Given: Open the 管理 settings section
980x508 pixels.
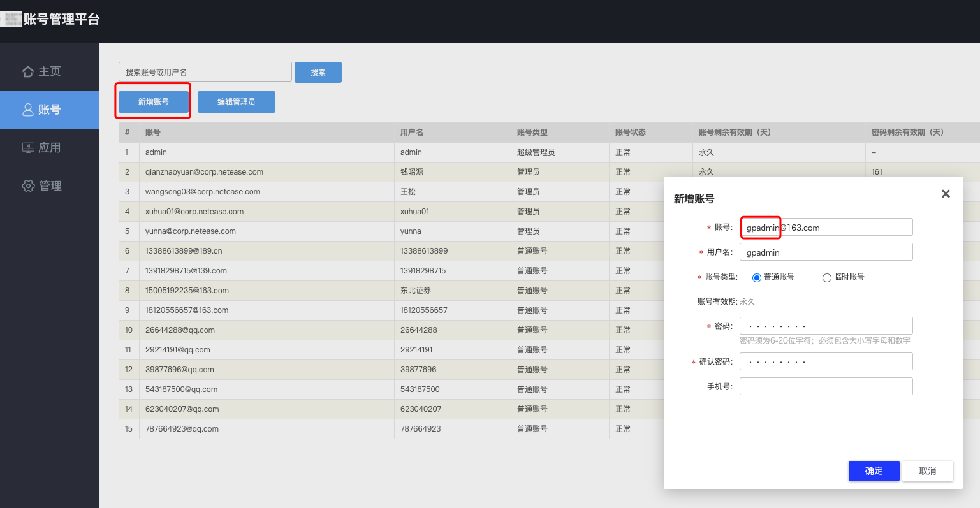Looking at the screenshot, I should pos(50,186).
